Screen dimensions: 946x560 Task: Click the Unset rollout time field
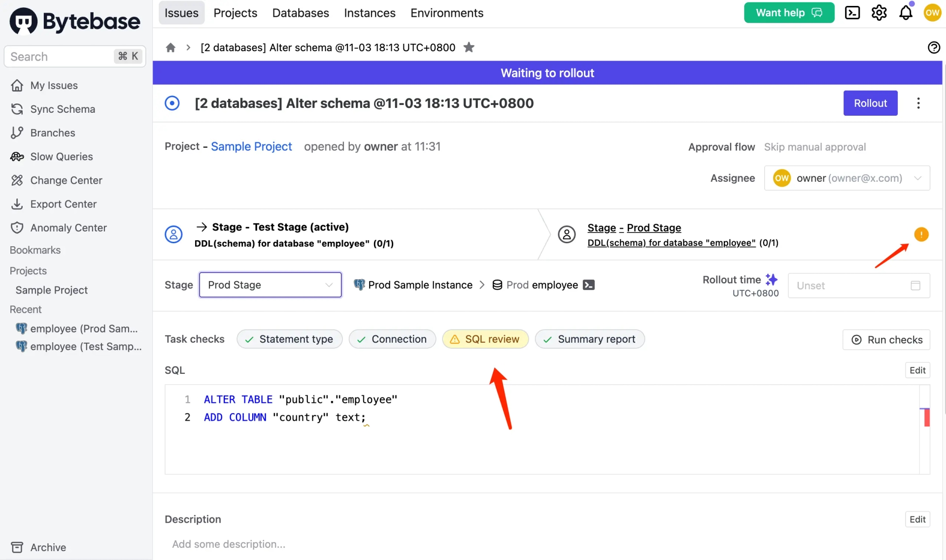click(859, 286)
